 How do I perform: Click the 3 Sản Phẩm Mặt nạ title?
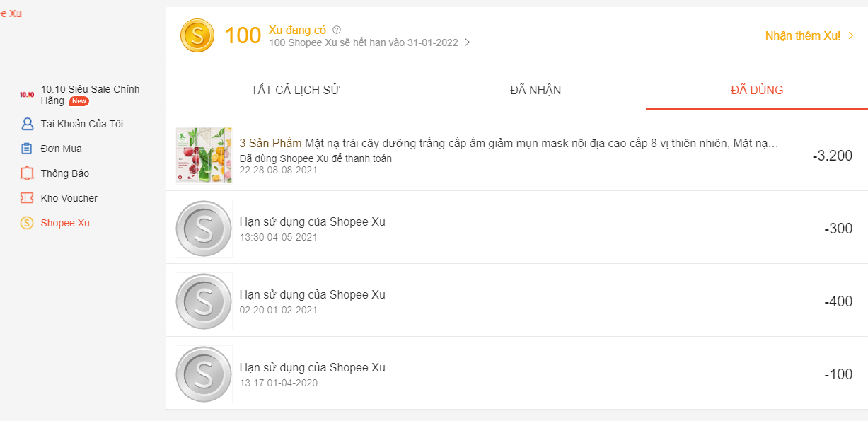point(509,143)
